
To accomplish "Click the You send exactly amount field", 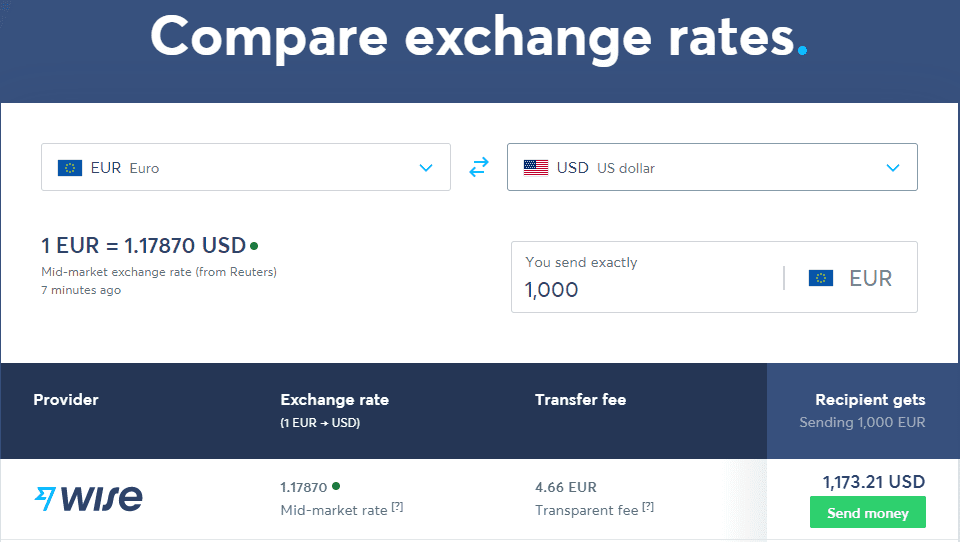I will (647, 277).
